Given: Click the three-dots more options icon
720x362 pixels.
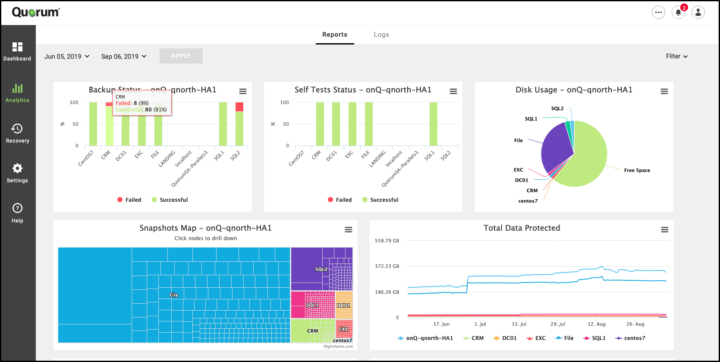Looking at the screenshot, I should click(658, 12).
